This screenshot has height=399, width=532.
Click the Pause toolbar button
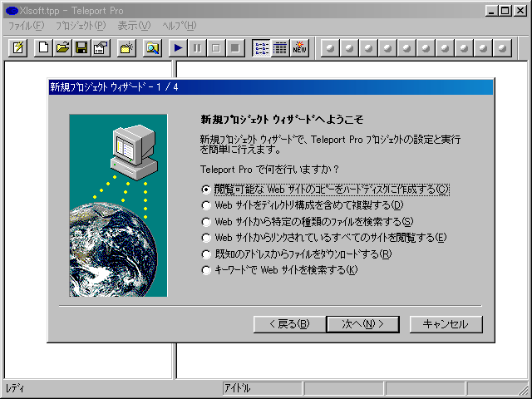[x=197, y=48]
